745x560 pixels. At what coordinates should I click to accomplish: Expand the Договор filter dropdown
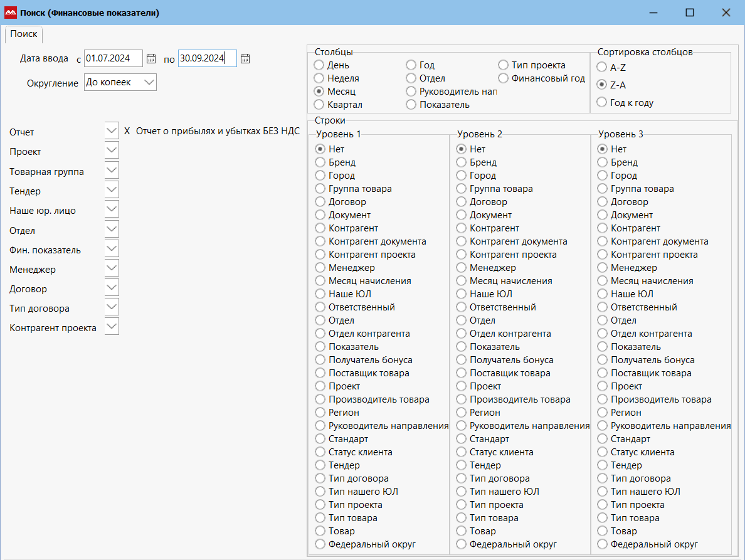click(x=112, y=287)
